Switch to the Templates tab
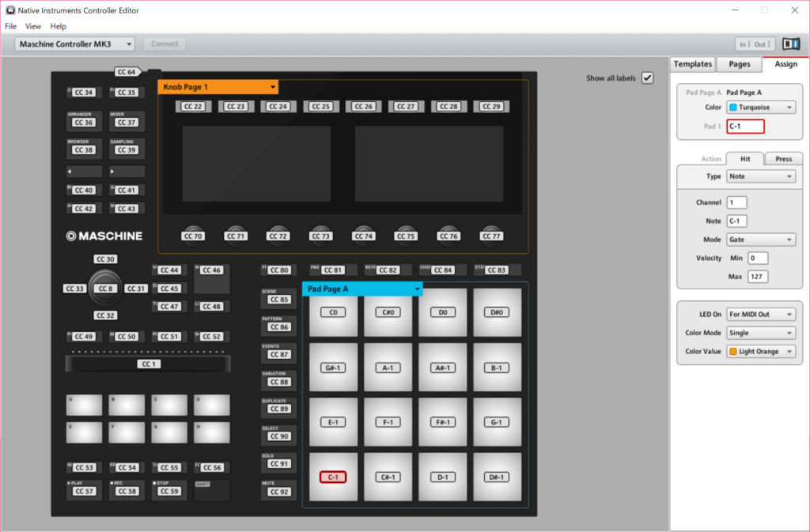This screenshot has height=532, width=810. (x=693, y=64)
